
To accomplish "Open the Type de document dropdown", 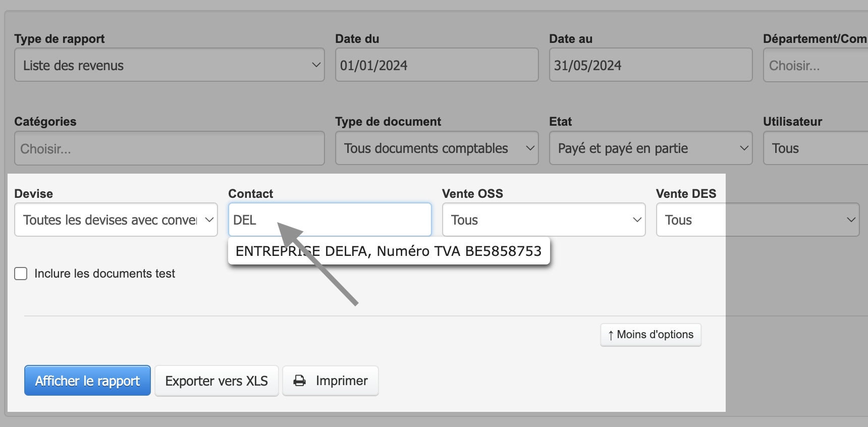I will click(437, 148).
